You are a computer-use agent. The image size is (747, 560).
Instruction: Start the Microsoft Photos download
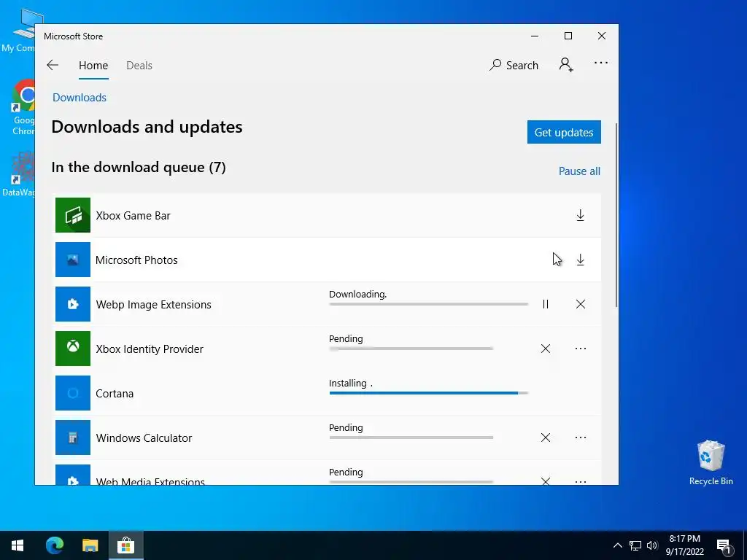point(580,260)
